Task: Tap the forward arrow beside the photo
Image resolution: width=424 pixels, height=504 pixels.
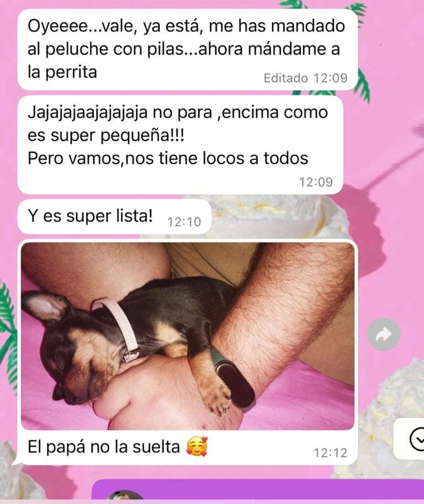Action: point(384,334)
